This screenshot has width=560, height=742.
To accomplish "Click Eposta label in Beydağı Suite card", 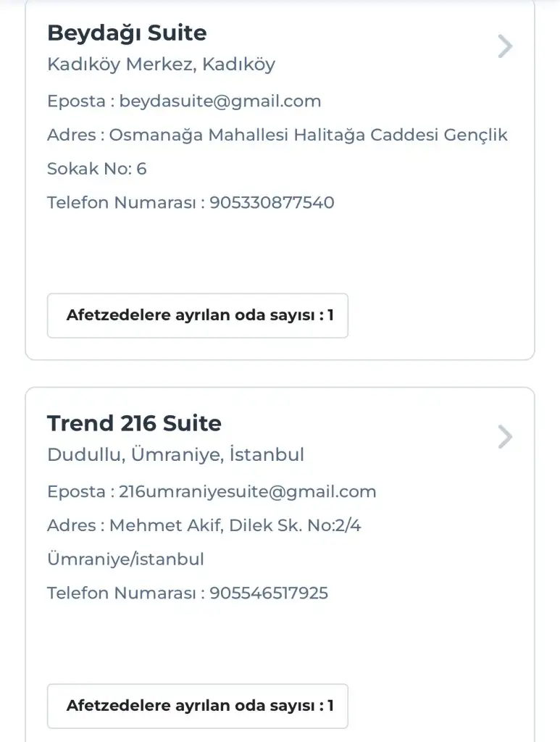I will click(76, 101).
